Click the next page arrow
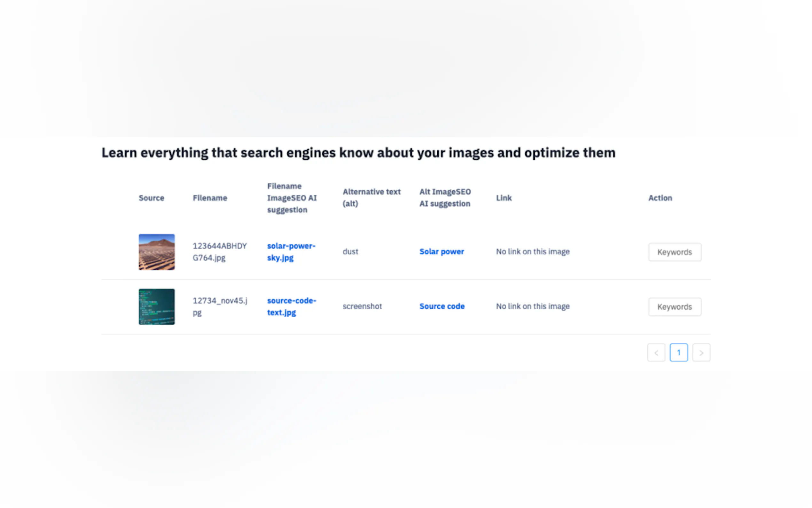 [x=701, y=353]
